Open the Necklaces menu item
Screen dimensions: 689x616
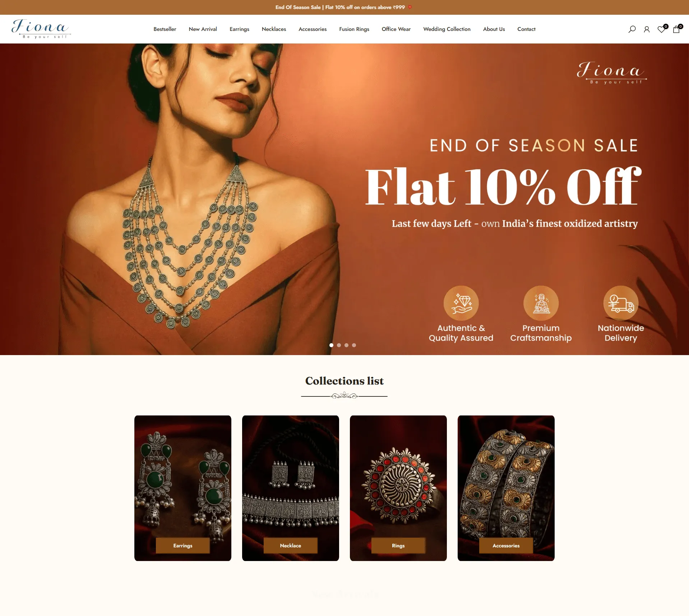274,29
